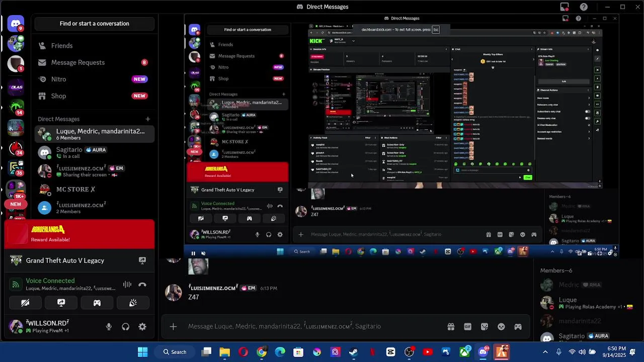The image size is (644, 362).
Task: Mute the stream audio speaker icon
Action: [x=203, y=253]
